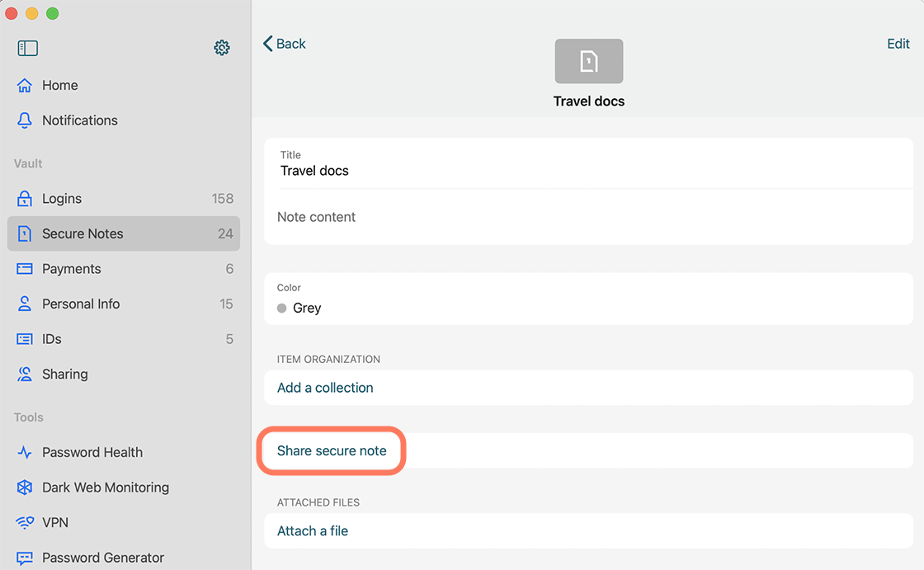
Task: Navigate to Home
Action: click(x=59, y=85)
